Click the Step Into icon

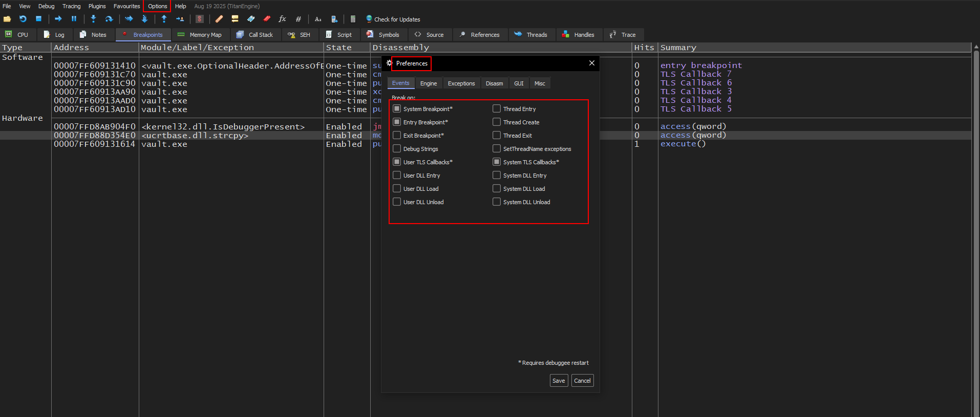(93, 19)
